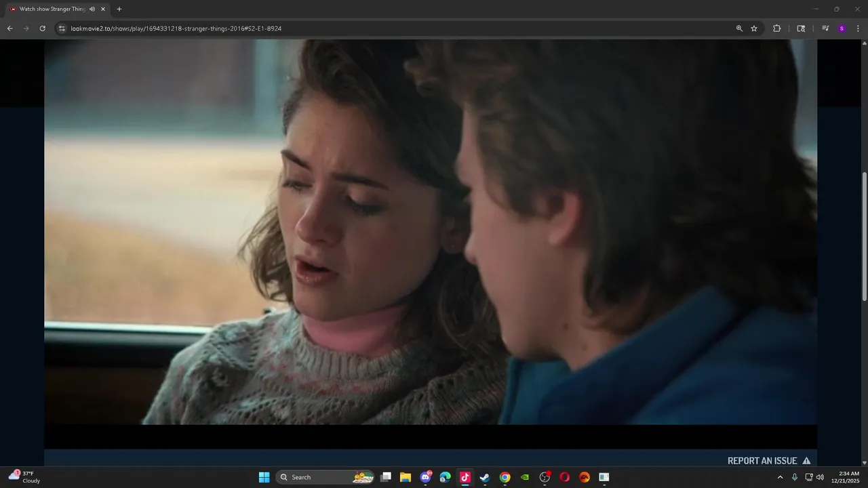This screenshot has height=488, width=868.
Task: Open the Chrome three-dot menu
Action: coord(858,28)
